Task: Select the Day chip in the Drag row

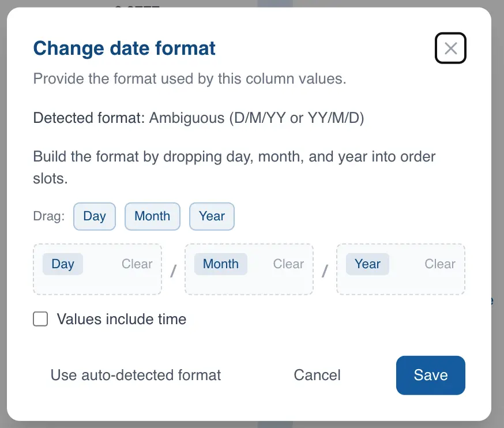Action: tap(94, 216)
